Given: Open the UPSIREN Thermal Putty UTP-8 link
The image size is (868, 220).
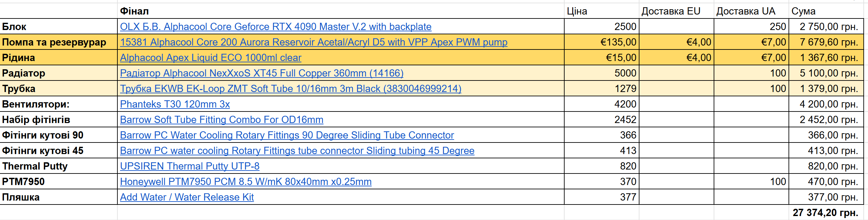Looking at the screenshot, I should [x=190, y=166].
